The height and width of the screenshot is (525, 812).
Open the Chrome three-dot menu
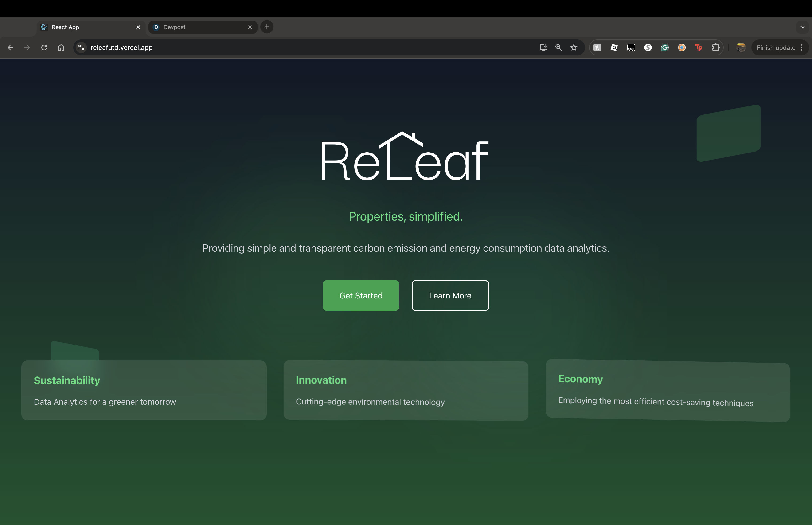point(802,48)
